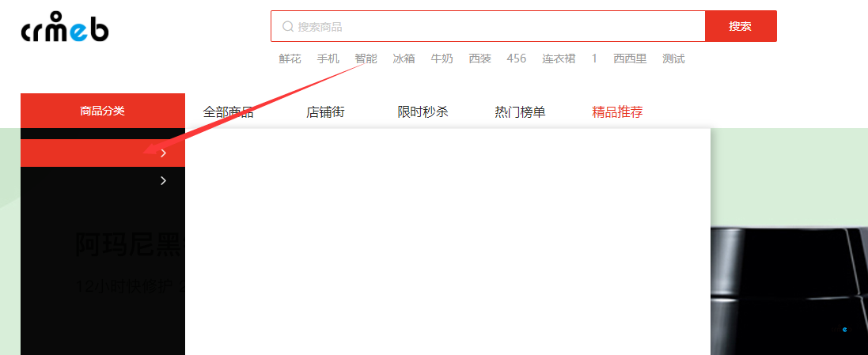
Task: Click the magnifier icon in search box
Action: [287, 26]
